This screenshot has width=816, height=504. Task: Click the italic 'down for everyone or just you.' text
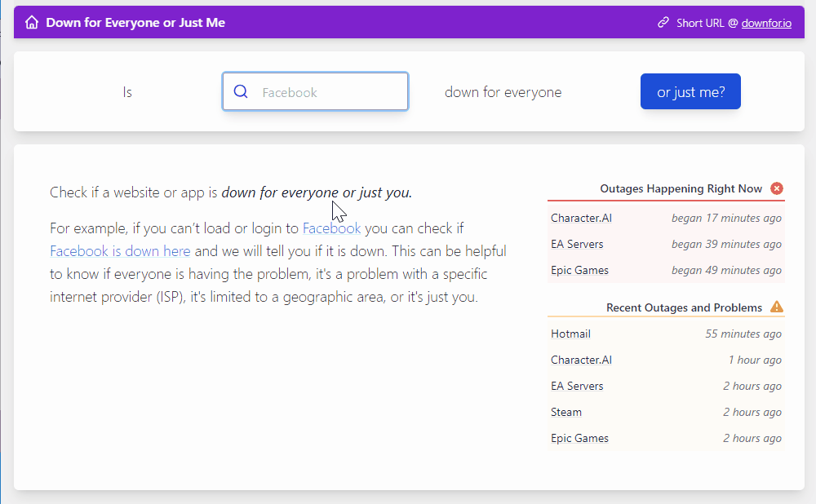[317, 192]
